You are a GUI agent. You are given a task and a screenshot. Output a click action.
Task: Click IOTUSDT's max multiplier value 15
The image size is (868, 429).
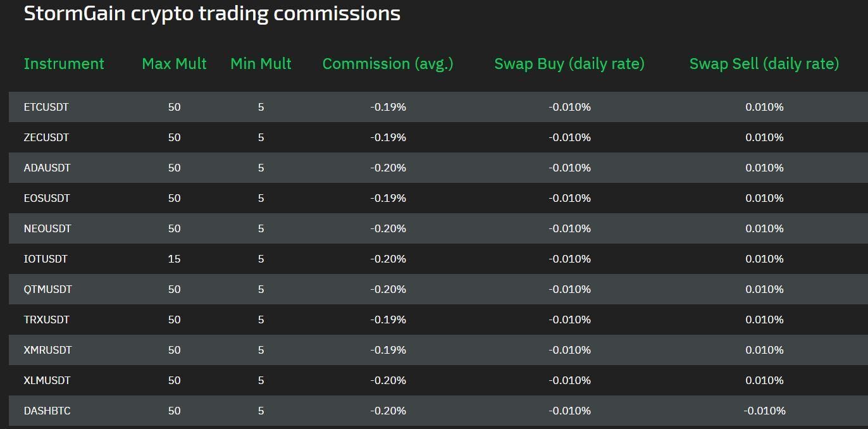(174, 259)
